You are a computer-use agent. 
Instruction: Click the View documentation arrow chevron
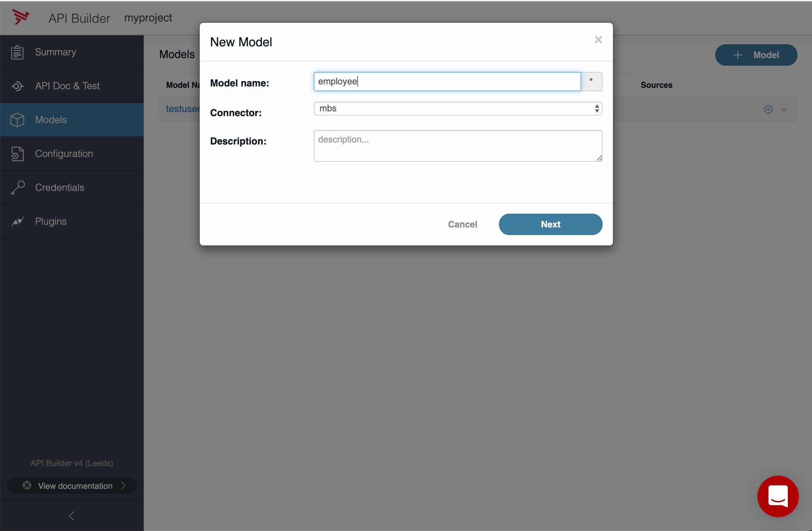[x=124, y=485]
